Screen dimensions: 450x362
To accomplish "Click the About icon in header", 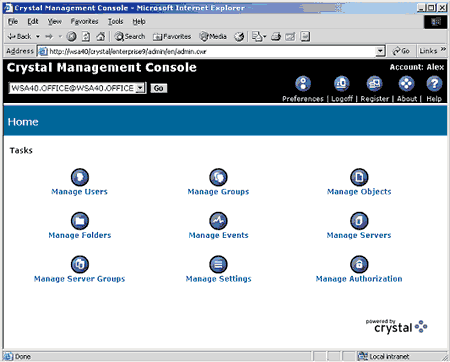I will point(406,84).
